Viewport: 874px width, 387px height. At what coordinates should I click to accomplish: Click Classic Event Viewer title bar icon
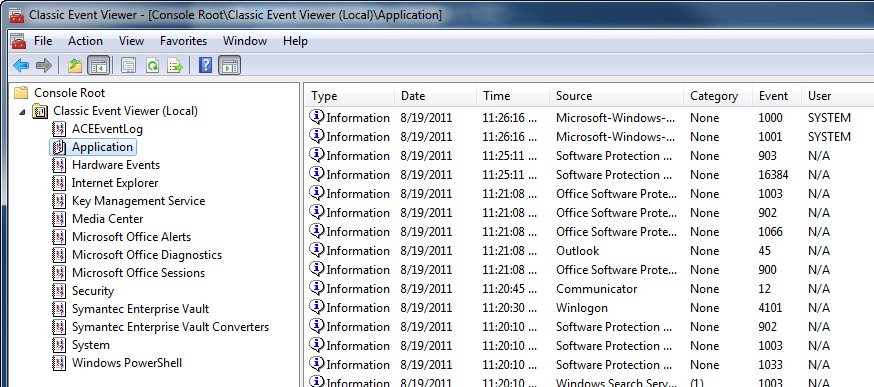click(16, 14)
